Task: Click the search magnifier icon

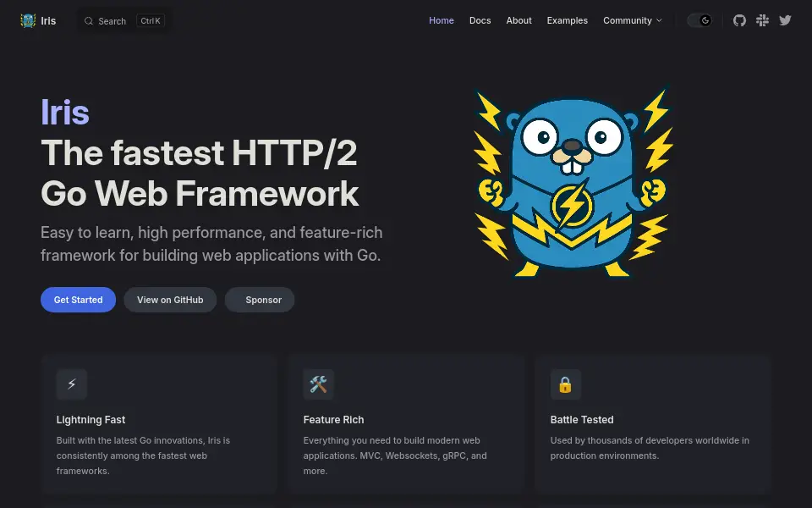Action: 89,21
